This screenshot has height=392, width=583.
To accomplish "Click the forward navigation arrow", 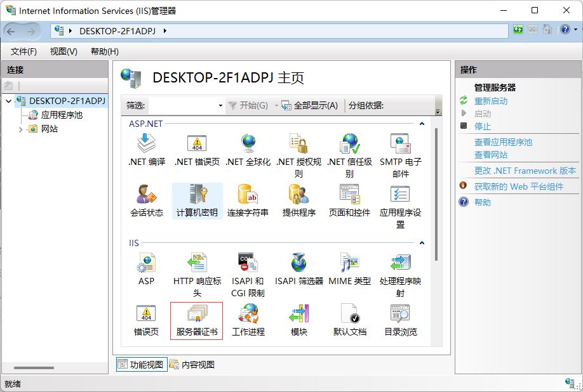I will 31,32.
